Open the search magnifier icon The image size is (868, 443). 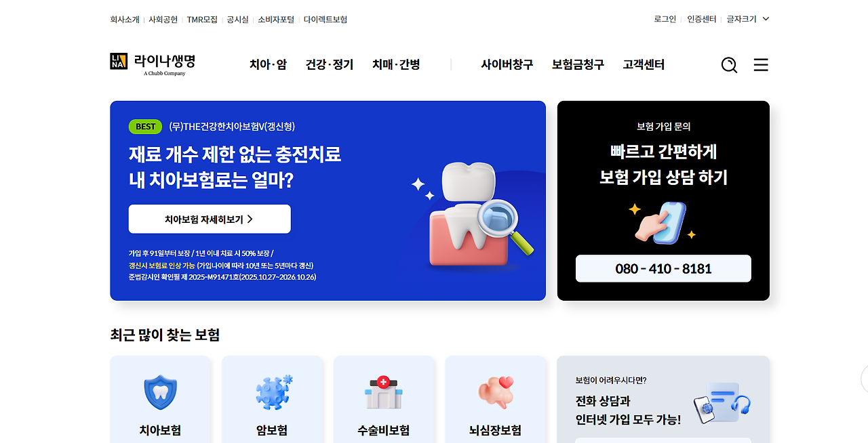pos(729,65)
